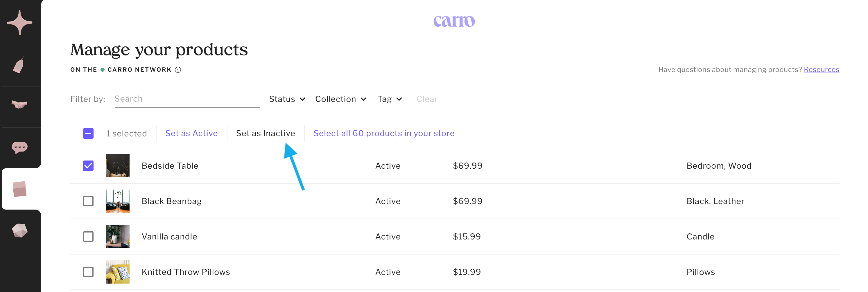Uncheck the Bedside Table checkbox
This screenshot has height=292, width=868.
88,166
